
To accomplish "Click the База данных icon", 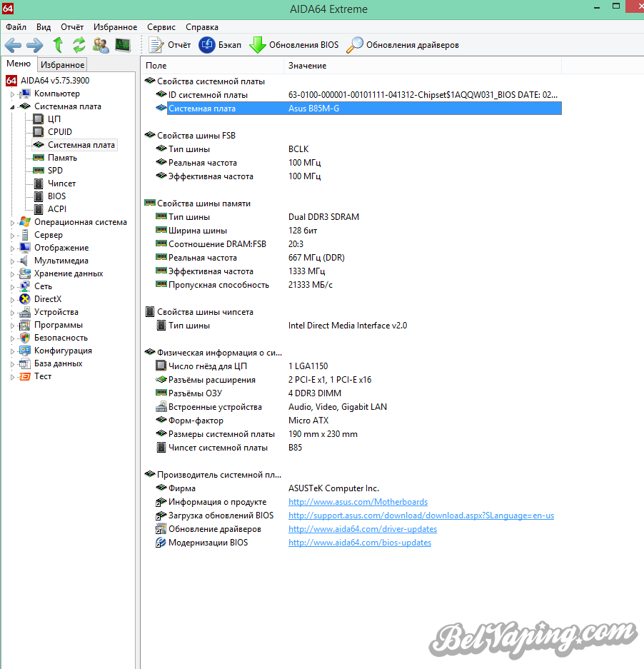I will [x=25, y=363].
